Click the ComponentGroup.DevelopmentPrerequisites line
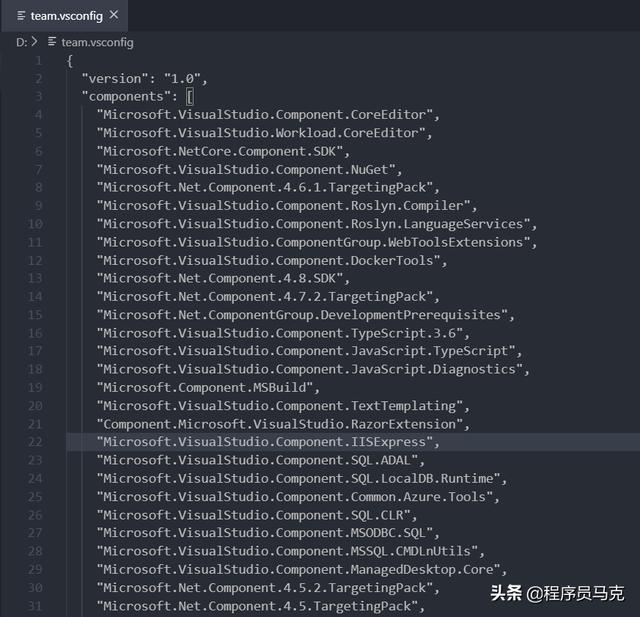This screenshot has width=640, height=617. point(306,315)
